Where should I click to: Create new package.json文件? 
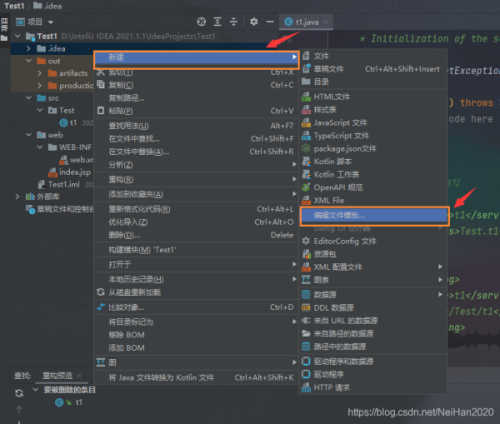pyautogui.click(x=373, y=149)
